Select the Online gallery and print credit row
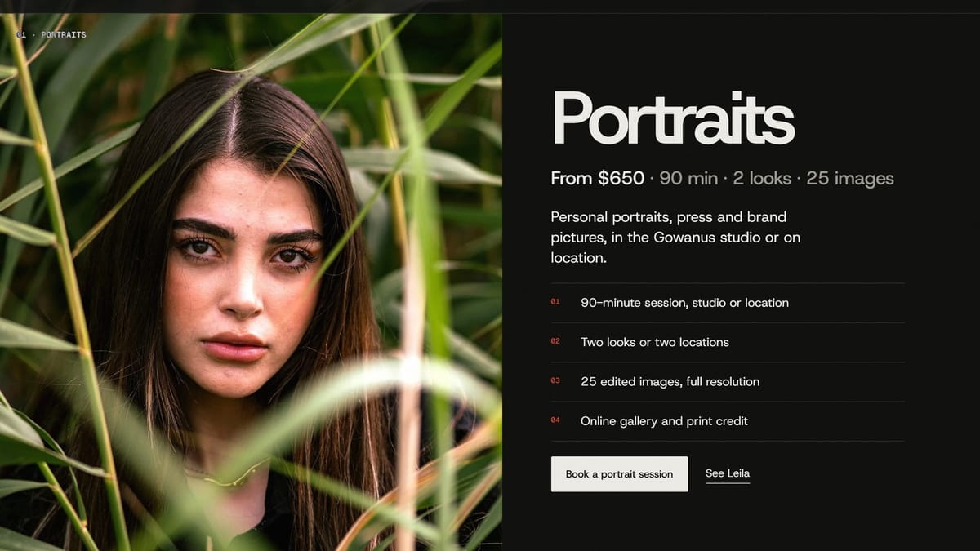The image size is (980, 551). [x=728, y=421]
